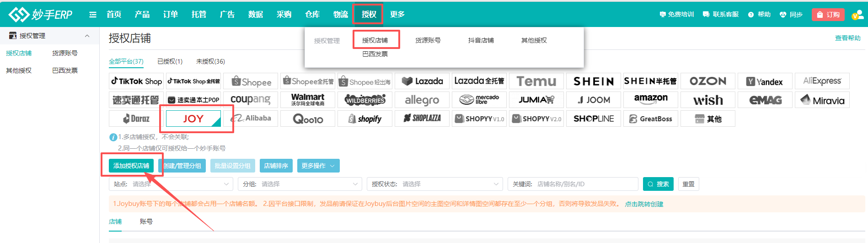868x243 pixels.
Task: Select the shopify platform tile
Action: (x=365, y=119)
